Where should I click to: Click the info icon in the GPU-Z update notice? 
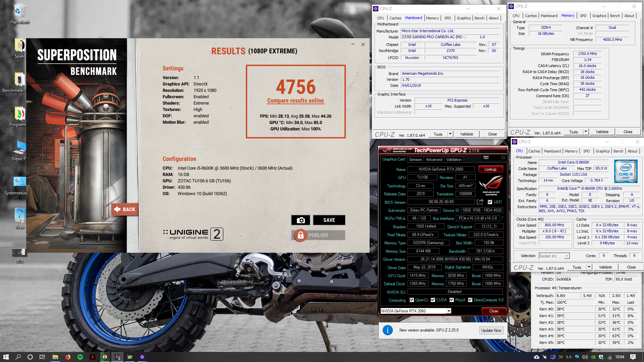(x=387, y=330)
